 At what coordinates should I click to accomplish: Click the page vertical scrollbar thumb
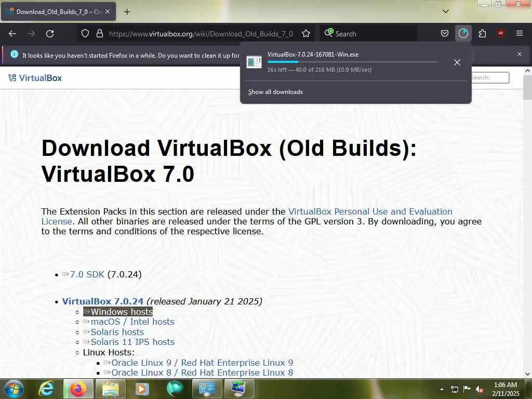527,87
